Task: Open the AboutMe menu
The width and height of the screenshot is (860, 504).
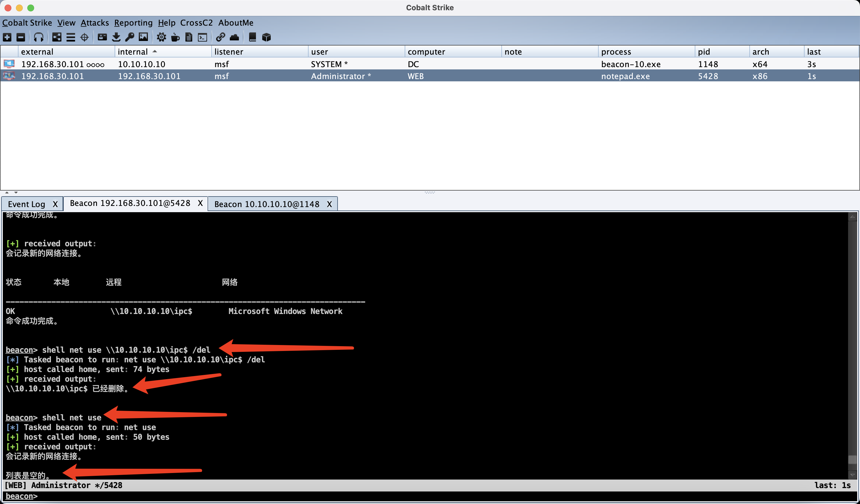Action: (x=236, y=22)
